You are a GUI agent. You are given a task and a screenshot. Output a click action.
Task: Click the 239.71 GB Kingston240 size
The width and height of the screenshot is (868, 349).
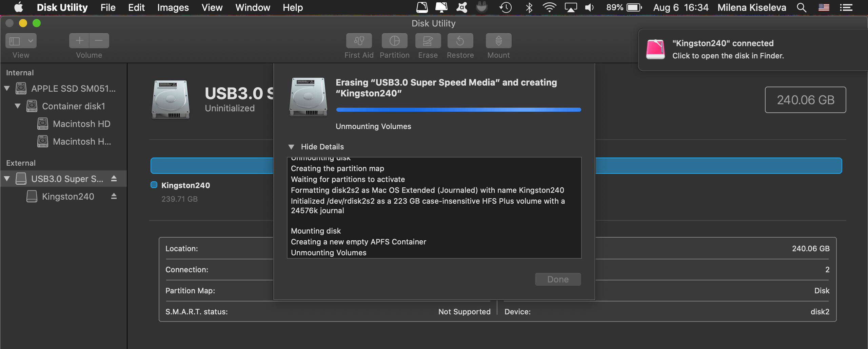pos(179,199)
